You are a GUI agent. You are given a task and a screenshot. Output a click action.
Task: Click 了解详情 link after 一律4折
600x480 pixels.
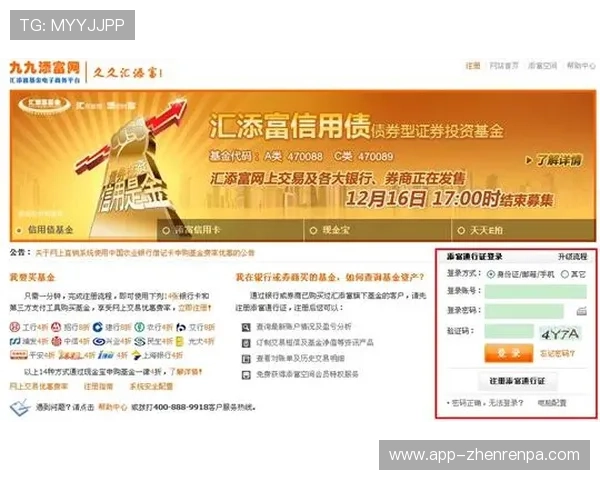[x=185, y=372]
